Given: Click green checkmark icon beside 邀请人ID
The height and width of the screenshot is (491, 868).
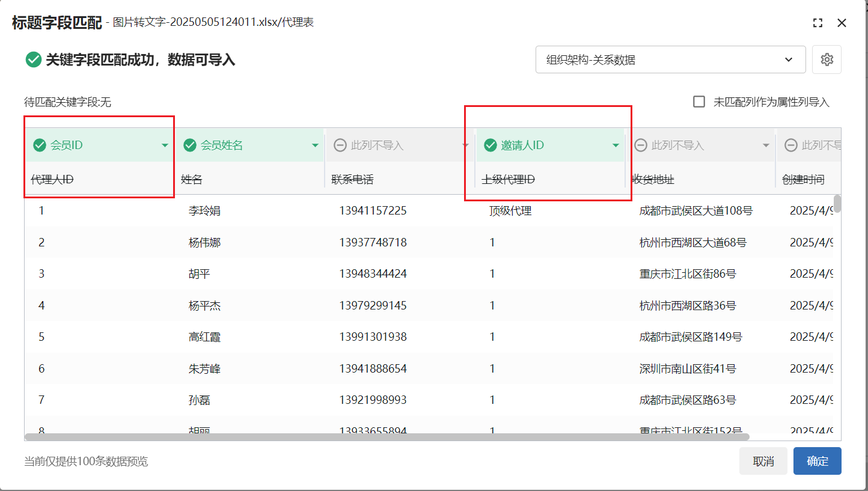Looking at the screenshot, I should coord(491,145).
